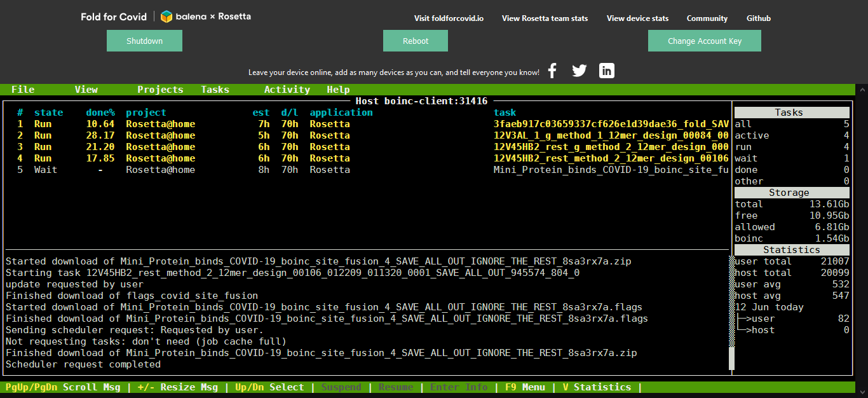Open the Projects menu
Image resolution: width=868 pixels, height=398 pixels.
tap(160, 90)
